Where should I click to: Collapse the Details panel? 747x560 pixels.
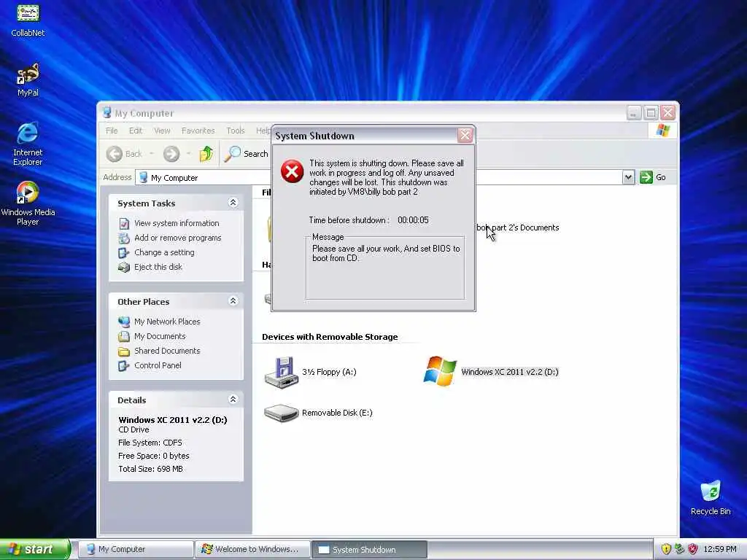pyautogui.click(x=233, y=400)
